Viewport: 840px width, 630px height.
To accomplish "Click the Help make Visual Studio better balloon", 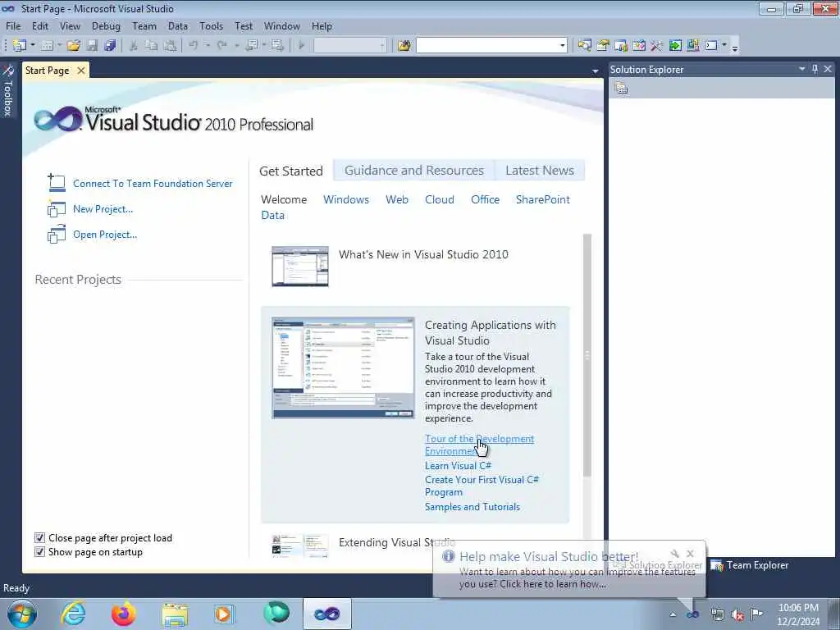I will 569,570.
